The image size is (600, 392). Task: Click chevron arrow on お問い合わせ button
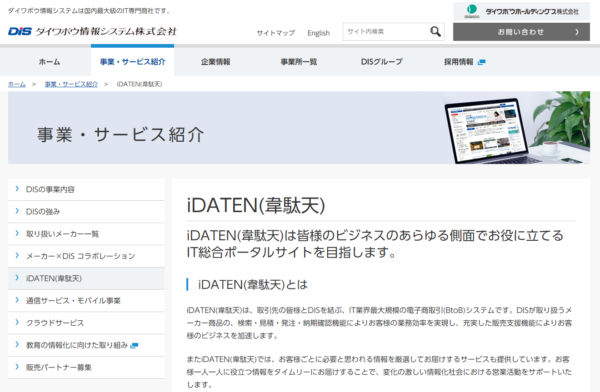pyautogui.click(x=577, y=32)
